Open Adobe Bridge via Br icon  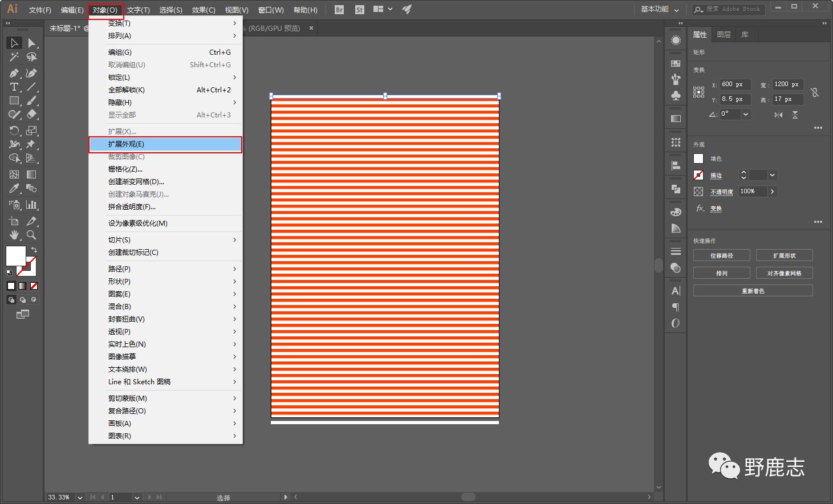[339, 10]
